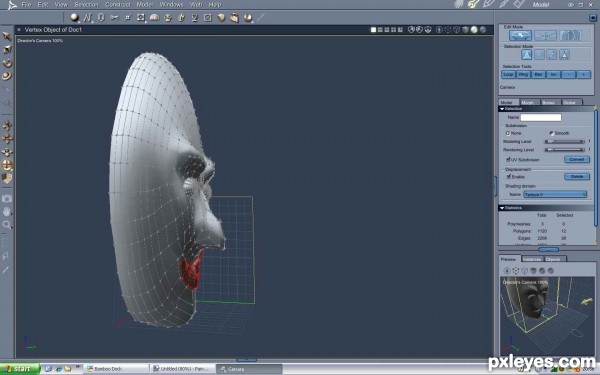600x375 pixels.
Task: Select the camera snapshot tool
Action: pos(7,198)
